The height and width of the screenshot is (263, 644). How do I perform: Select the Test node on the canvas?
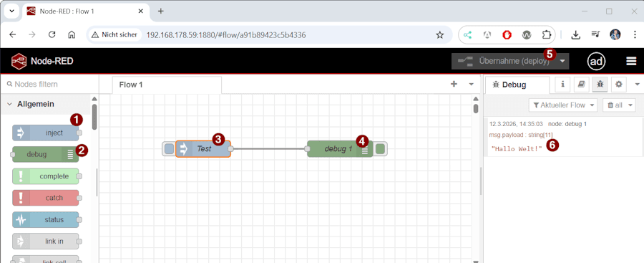point(203,149)
